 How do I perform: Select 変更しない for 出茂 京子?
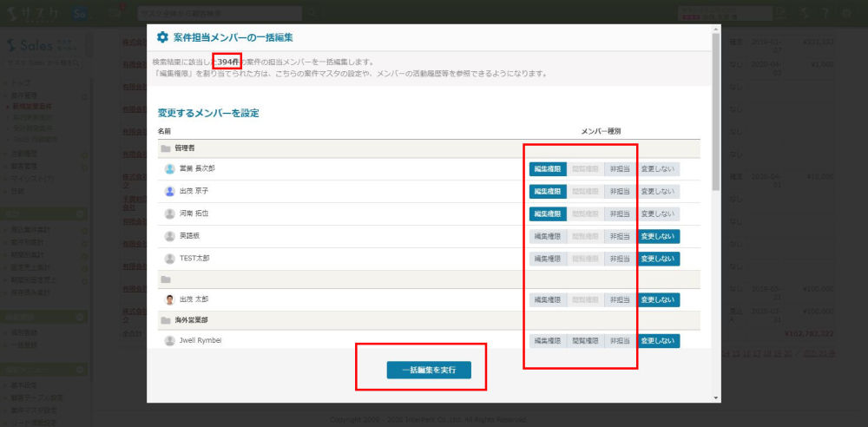click(x=658, y=191)
